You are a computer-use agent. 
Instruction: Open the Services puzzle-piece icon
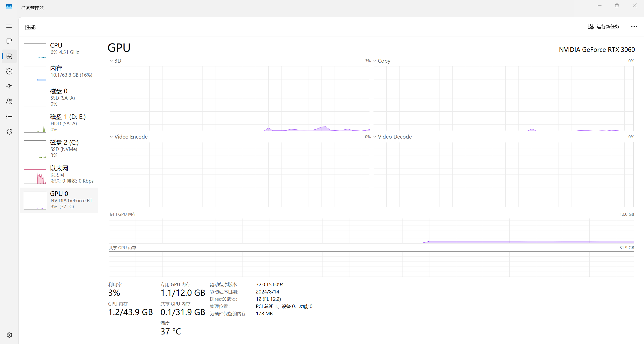[x=9, y=132]
